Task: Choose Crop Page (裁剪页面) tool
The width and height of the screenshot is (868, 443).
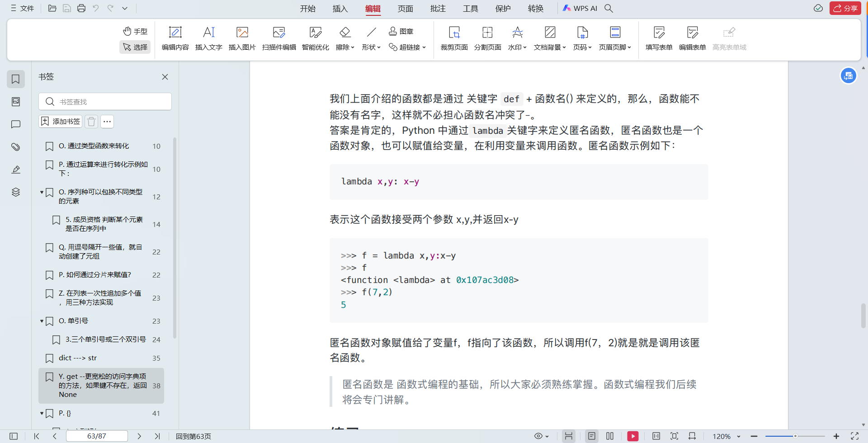Action: click(454, 38)
